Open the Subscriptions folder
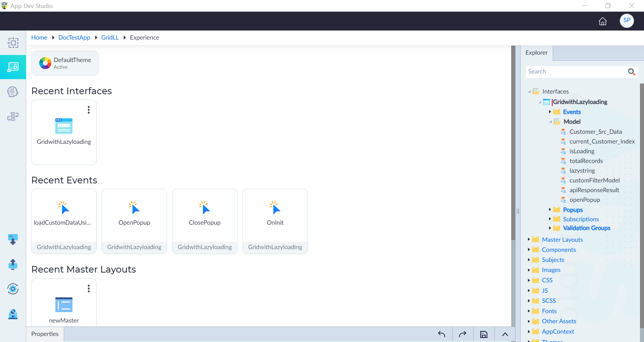 click(x=581, y=219)
